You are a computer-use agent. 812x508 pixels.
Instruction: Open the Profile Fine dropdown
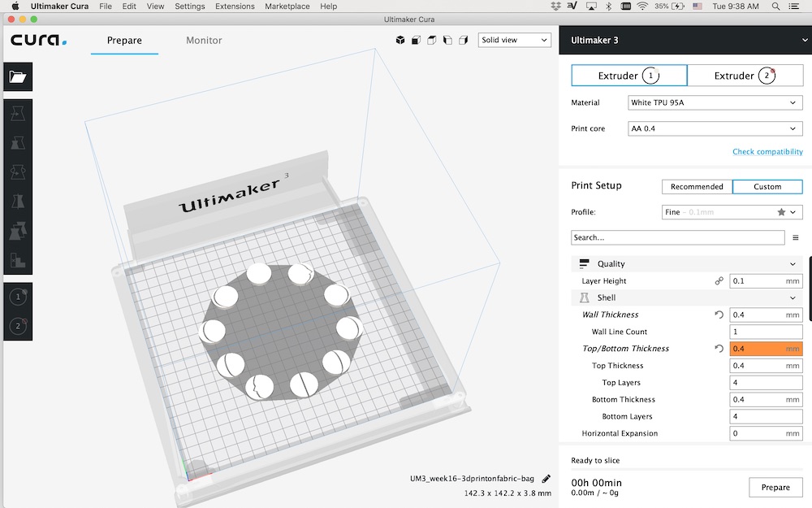732,212
